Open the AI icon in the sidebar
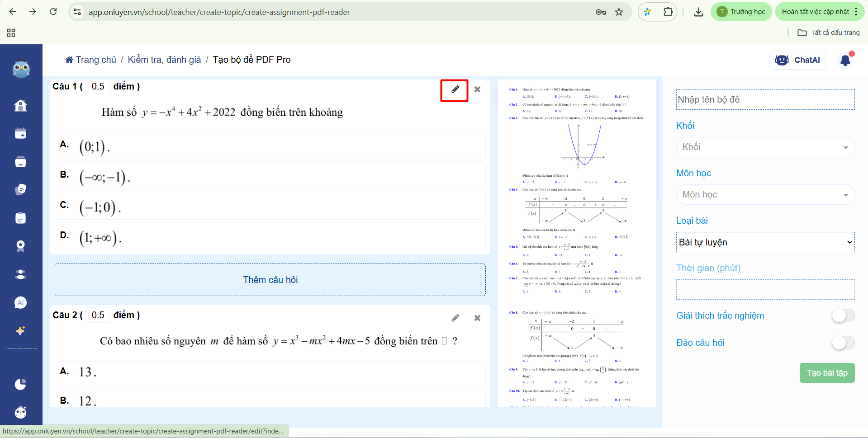This screenshot has width=868, height=438. [20, 303]
